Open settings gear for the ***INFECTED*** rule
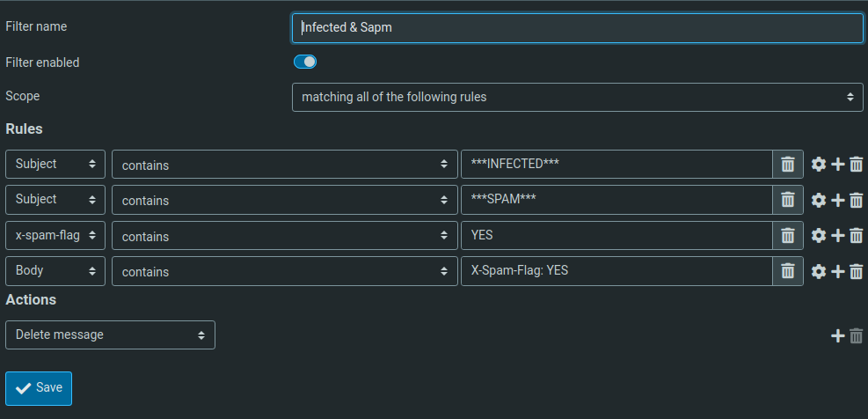This screenshot has width=868, height=419. 819,165
